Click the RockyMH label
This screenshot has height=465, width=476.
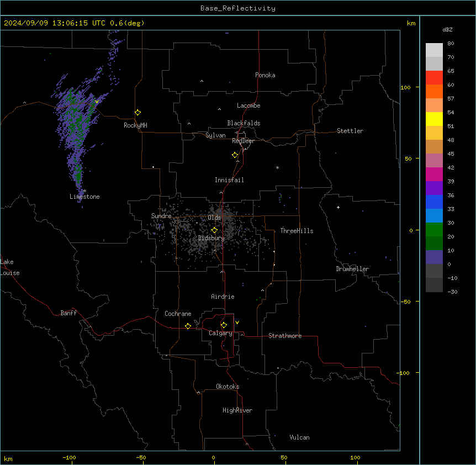(x=135, y=125)
